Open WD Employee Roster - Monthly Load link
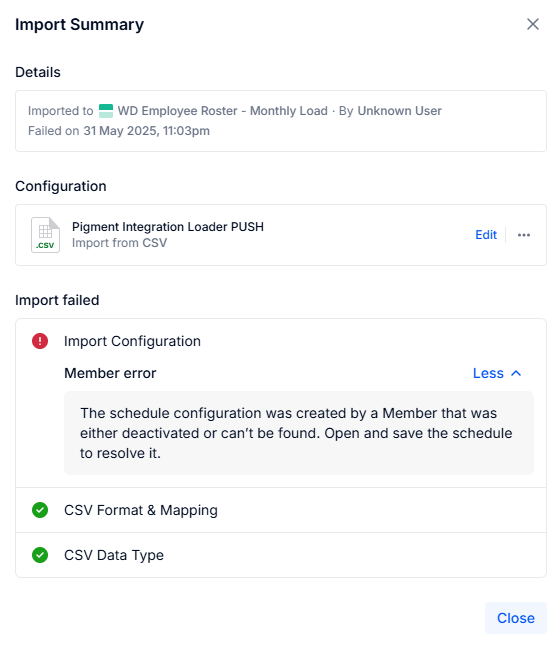Image resolution: width=560 pixels, height=645 pixels. pyautogui.click(x=223, y=111)
